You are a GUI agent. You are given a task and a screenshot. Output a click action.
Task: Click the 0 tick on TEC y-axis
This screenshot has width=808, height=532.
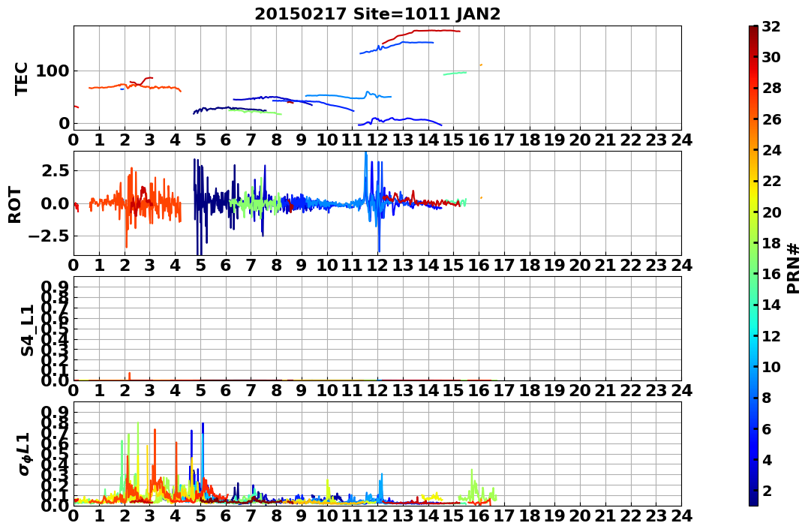click(64, 123)
